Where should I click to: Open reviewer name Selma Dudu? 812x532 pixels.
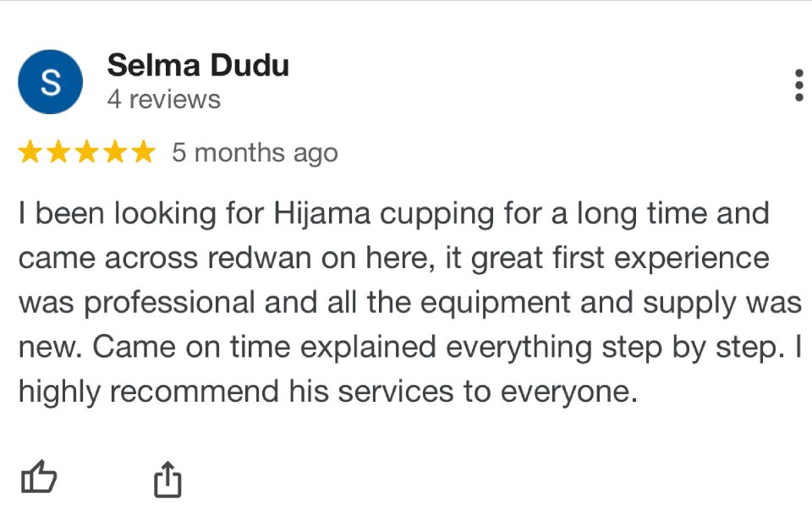(198, 65)
